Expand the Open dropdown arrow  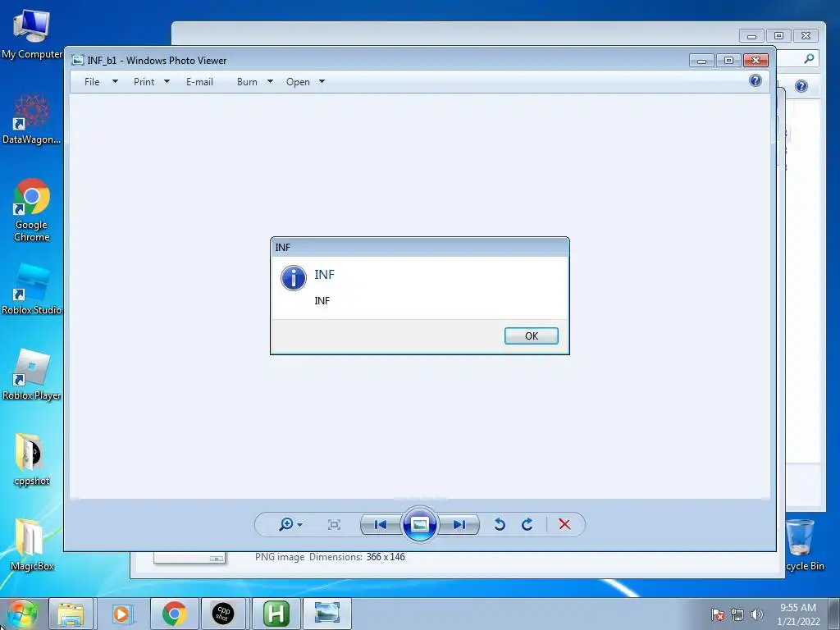click(x=322, y=82)
